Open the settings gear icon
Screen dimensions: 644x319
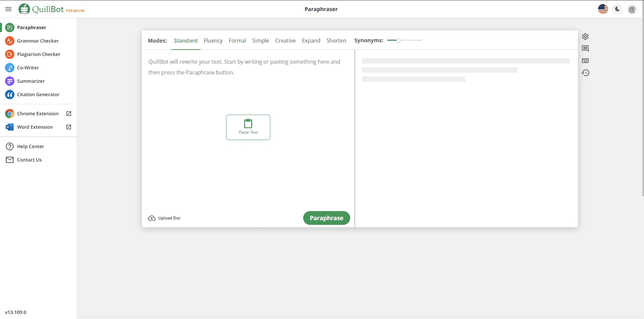[585, 37]
